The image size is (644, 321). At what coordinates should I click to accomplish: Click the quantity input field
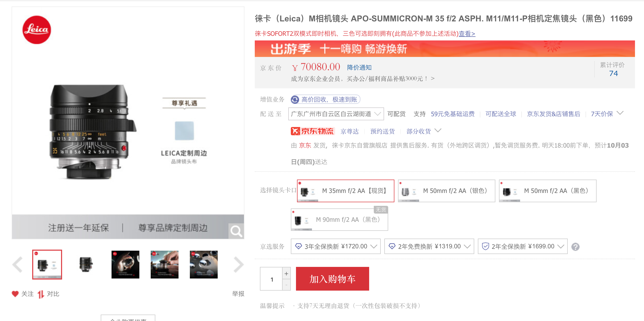pyautogui.click(x=272, y=279)
